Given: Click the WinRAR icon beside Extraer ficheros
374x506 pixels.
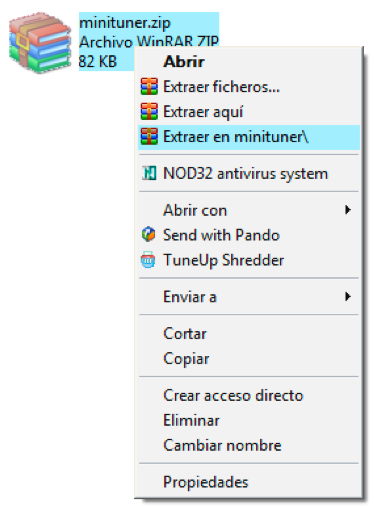Looking at the screenshot, I should pyautogui.click(x=149, y=87).
